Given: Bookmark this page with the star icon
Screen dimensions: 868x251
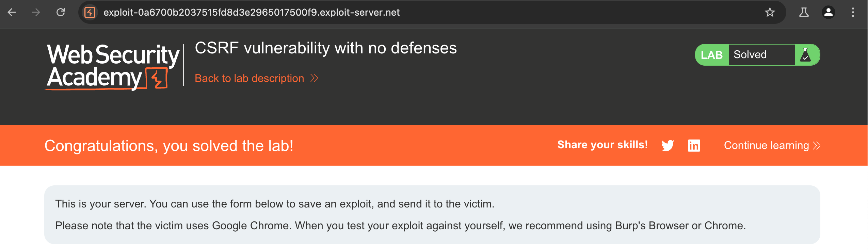Looking at the screenshot, I should 770,13.
